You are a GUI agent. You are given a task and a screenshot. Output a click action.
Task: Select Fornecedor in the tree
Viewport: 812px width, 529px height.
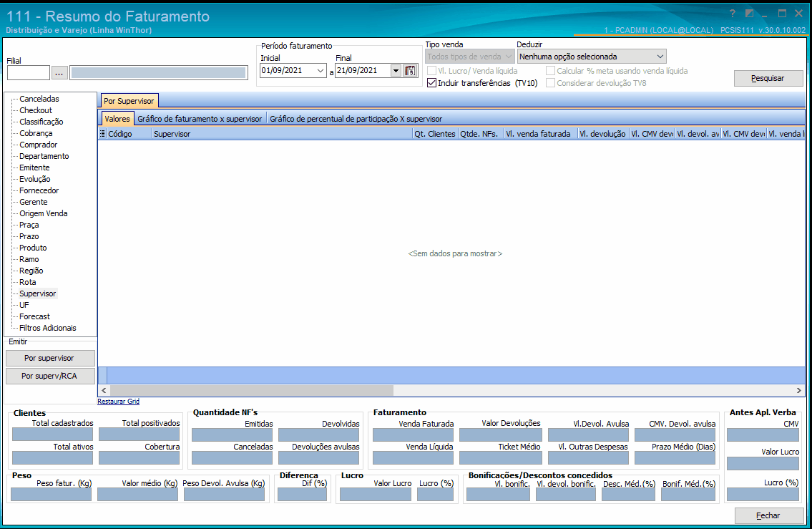point(39,190)
